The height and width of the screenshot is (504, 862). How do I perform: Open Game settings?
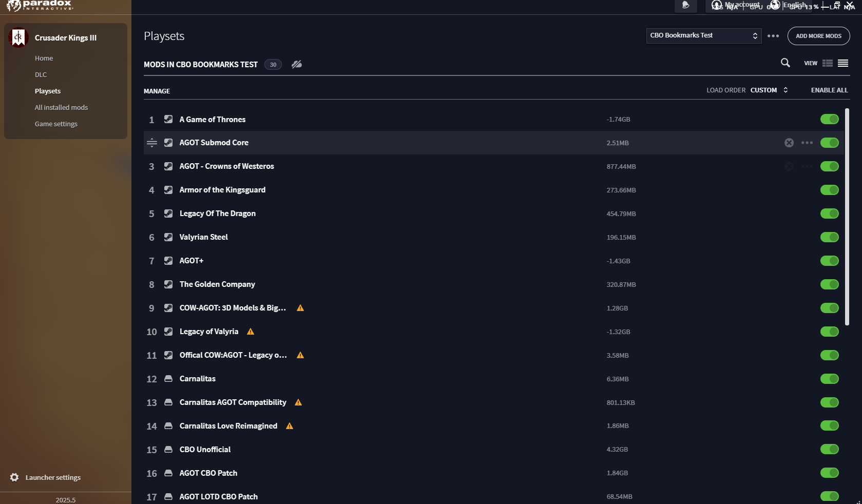coord(56,124)
